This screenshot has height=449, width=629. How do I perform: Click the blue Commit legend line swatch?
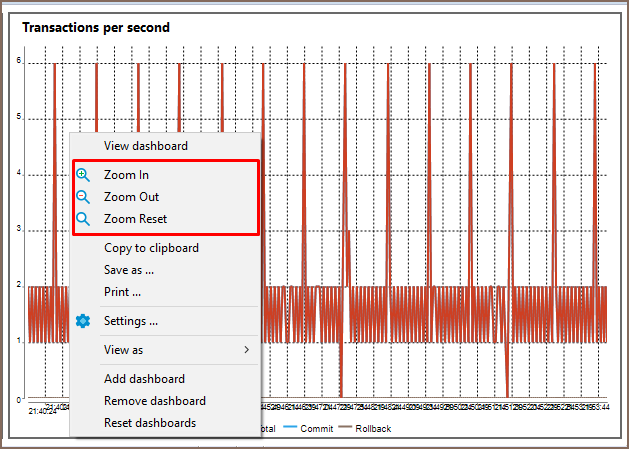[293, 429]
